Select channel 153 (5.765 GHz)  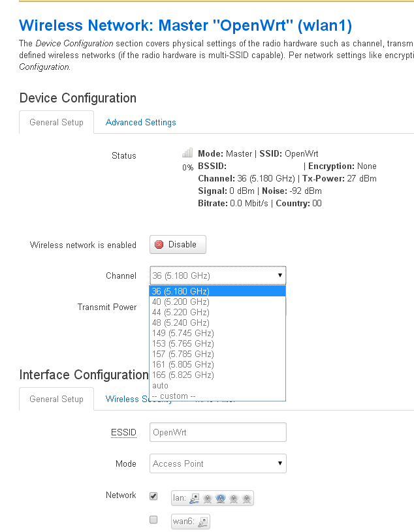click(x=217, y=344)
